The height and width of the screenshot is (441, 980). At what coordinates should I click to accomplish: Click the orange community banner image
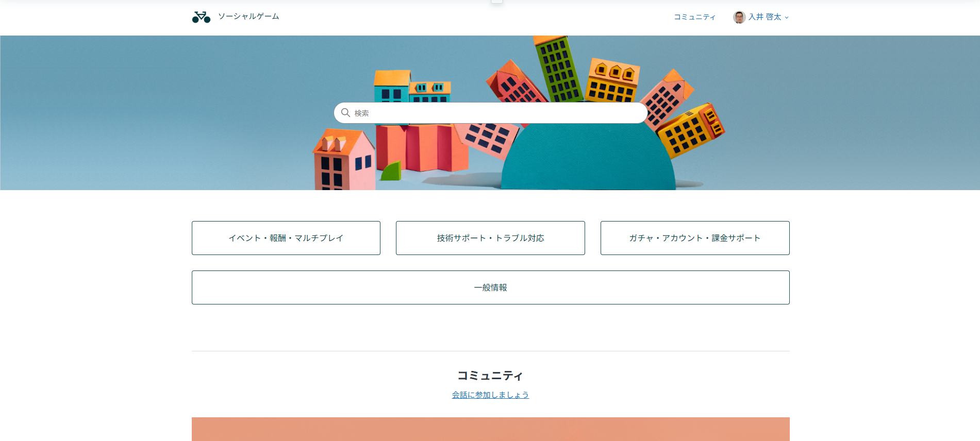[x=491, y=429]
